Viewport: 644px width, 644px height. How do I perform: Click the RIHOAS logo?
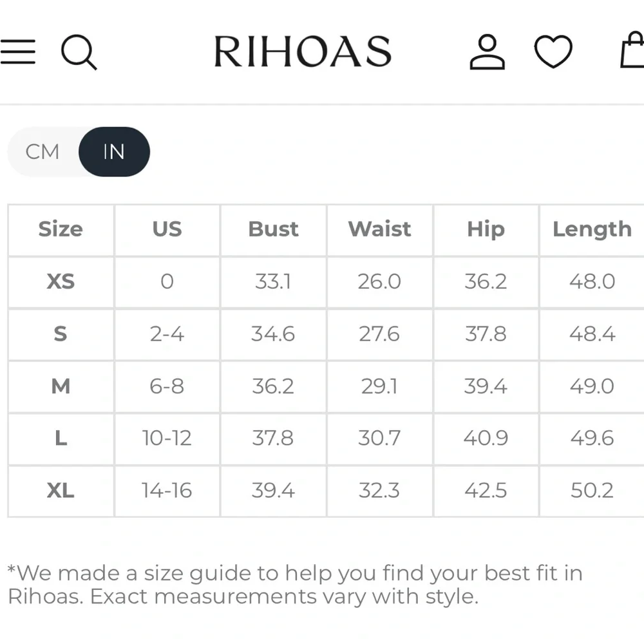coord(303,52)
